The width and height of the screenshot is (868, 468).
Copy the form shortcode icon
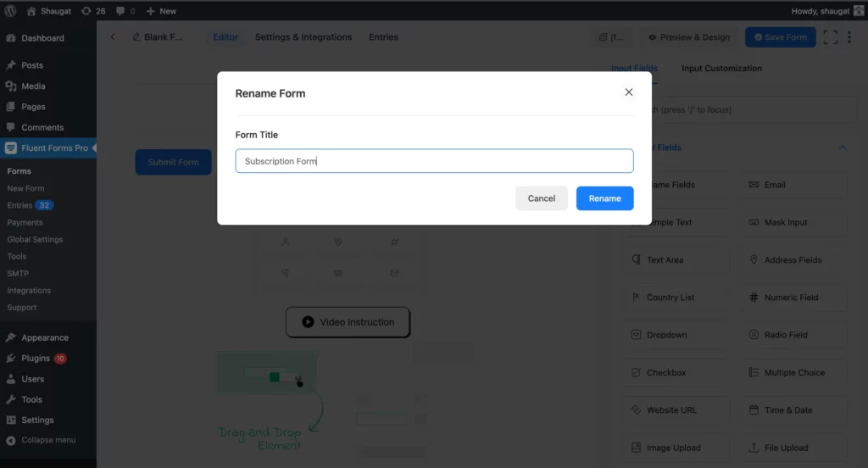click(x=603, y=37)
